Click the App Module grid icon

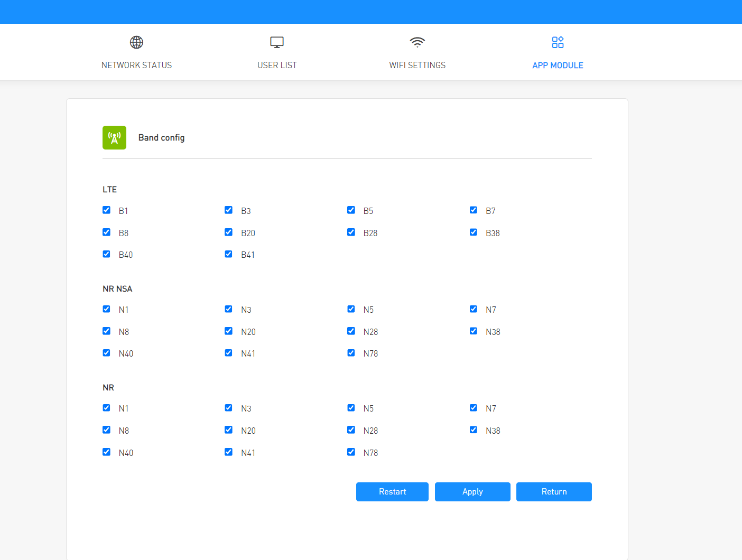click(x=558, y=42)
